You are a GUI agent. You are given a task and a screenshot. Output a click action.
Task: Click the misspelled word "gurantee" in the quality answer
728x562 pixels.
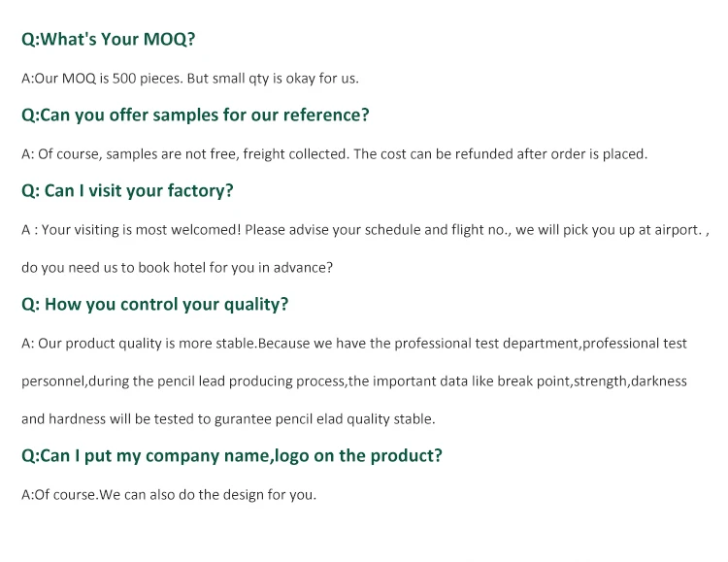point(271,419)
